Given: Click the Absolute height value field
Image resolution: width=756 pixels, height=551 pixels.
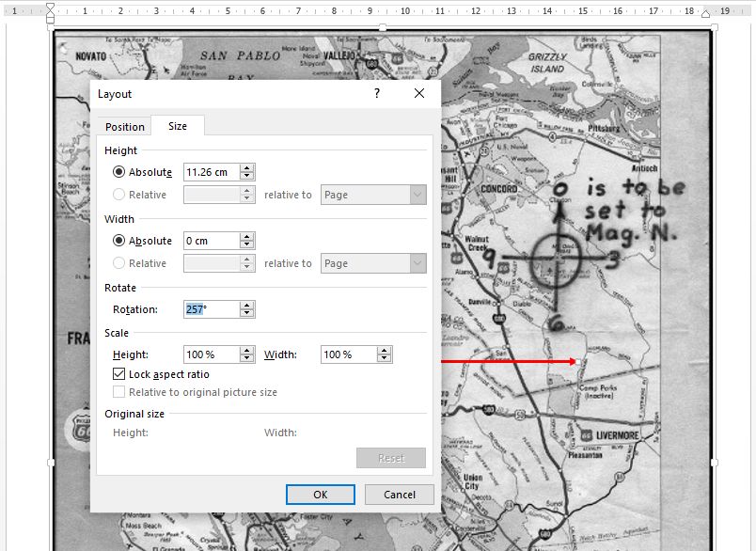Looking at the screenshot, I should [x=211, y=172].
